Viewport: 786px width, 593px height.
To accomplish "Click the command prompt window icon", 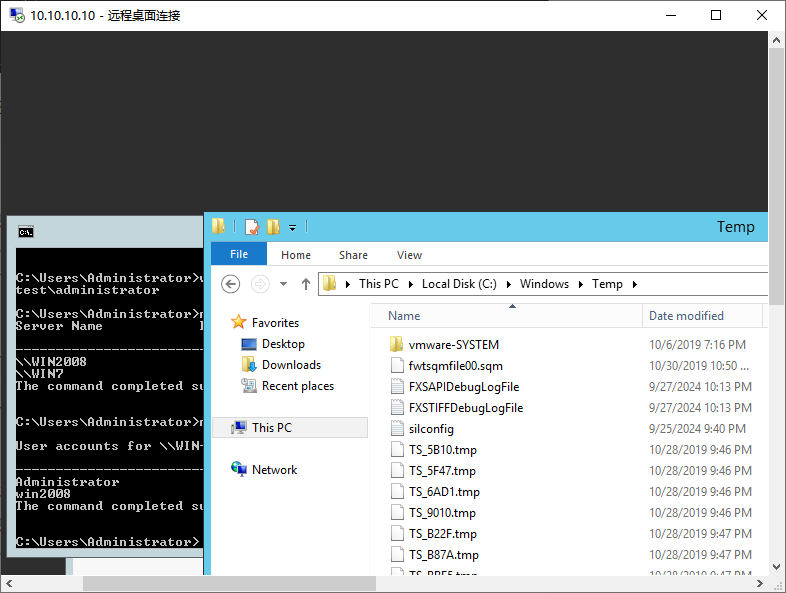I will (26, 232).
